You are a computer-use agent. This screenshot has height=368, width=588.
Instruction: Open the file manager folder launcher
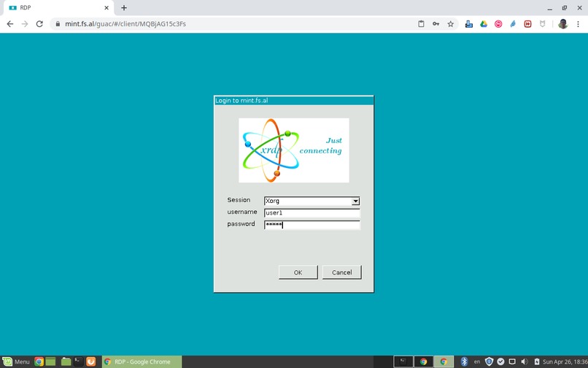tap(66, 361)
